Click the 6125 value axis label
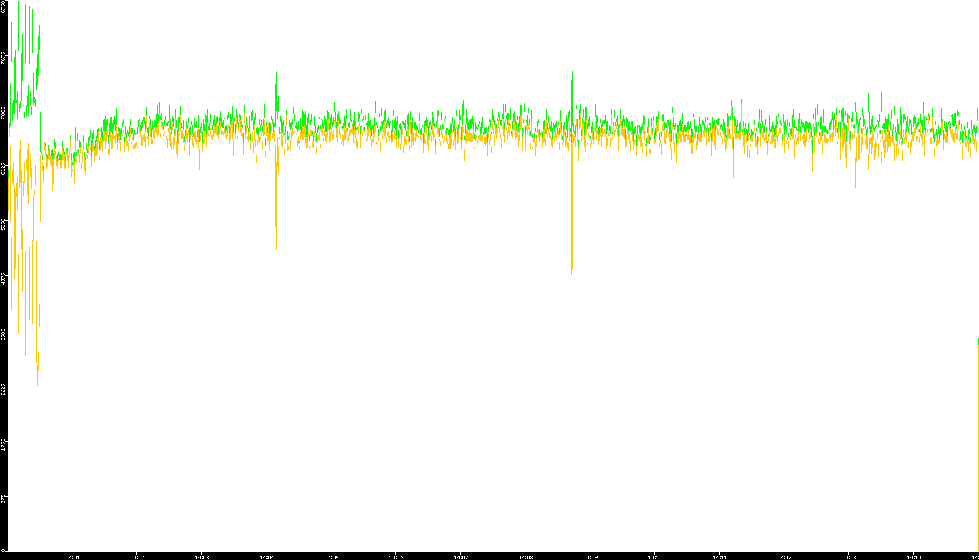This screenshot has width=979, height=560. tap(3, 168)
